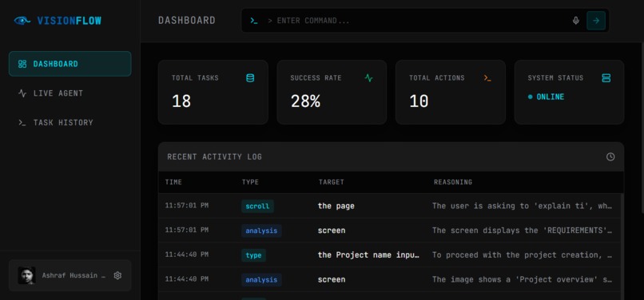The image size is (644, 300).
Task: Click 'the page' target cell
Action: 336,206
